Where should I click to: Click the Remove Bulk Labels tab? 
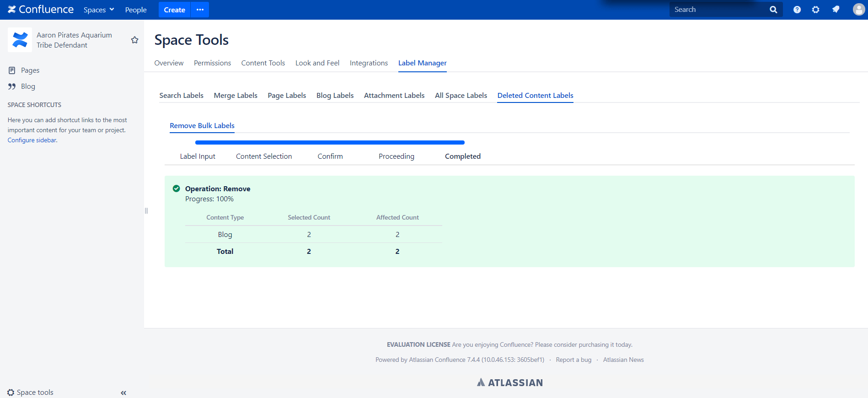202,126
